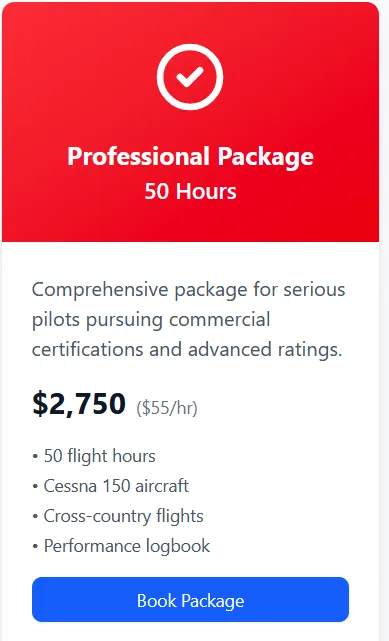Click the word Comprehensive in the description
The image size is (389, 641).
point(100,290)
